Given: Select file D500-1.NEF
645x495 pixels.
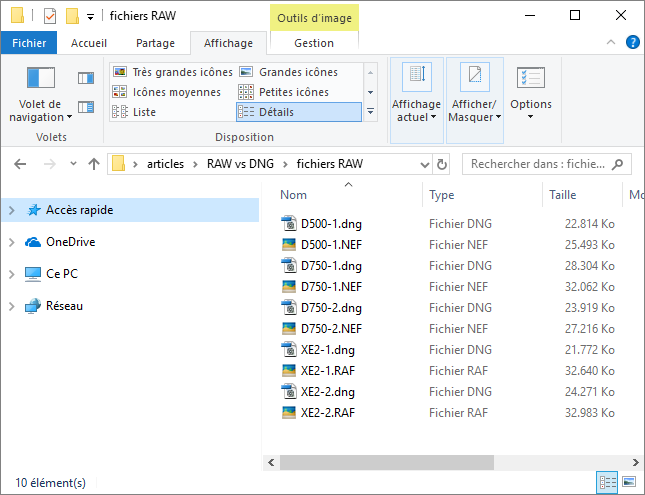Looking at the screenshot, I should pos(331,245).
